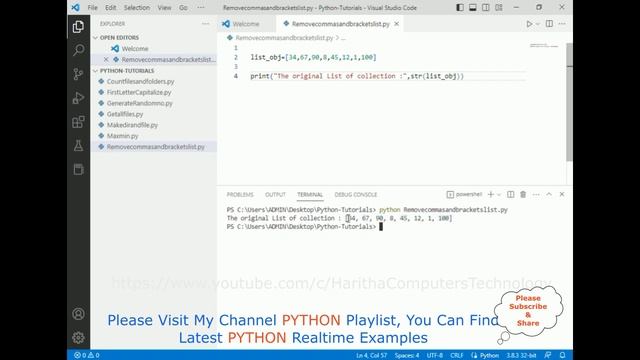Maximize the panel with up chevron
The width and height of the screenshot is (640, 360).
pos(549,195)
